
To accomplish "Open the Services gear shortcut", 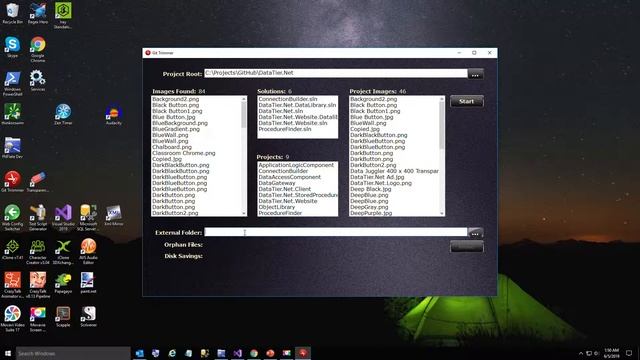I will (x=38, y=80).
